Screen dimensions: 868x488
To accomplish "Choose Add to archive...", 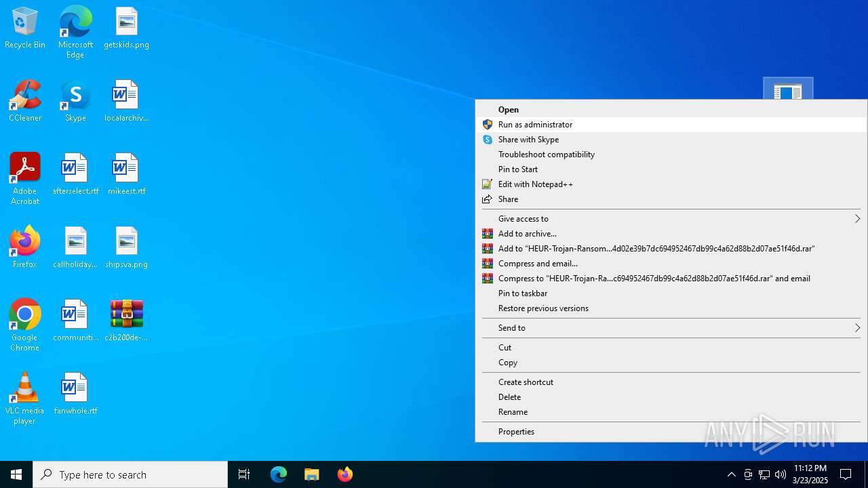I will 671,234.
